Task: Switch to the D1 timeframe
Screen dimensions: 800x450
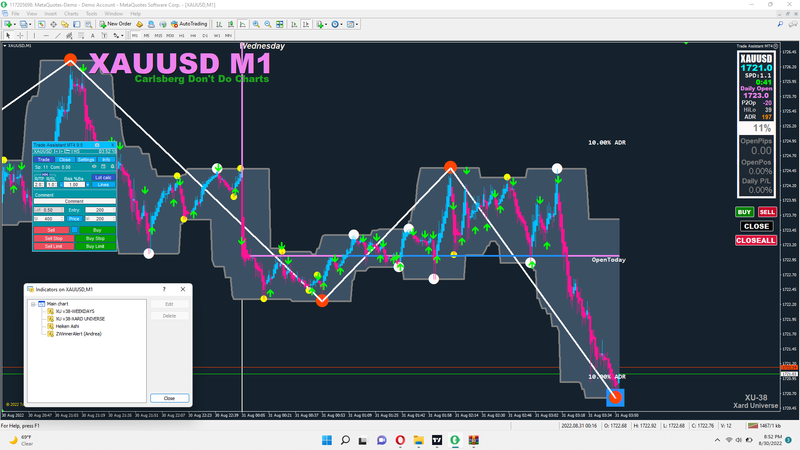Action: [205, 36]
